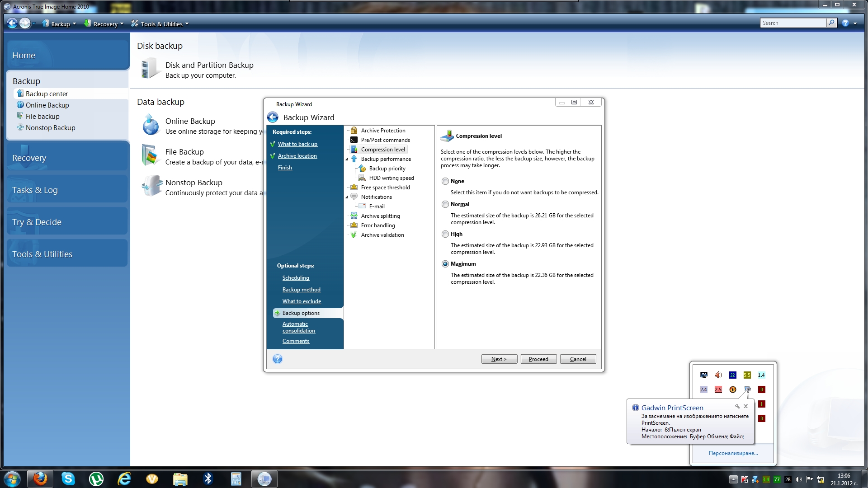This screenshot has height=488, width=868.
Task: Open uTorrent from the taskbar
Action: pos(96,479)
